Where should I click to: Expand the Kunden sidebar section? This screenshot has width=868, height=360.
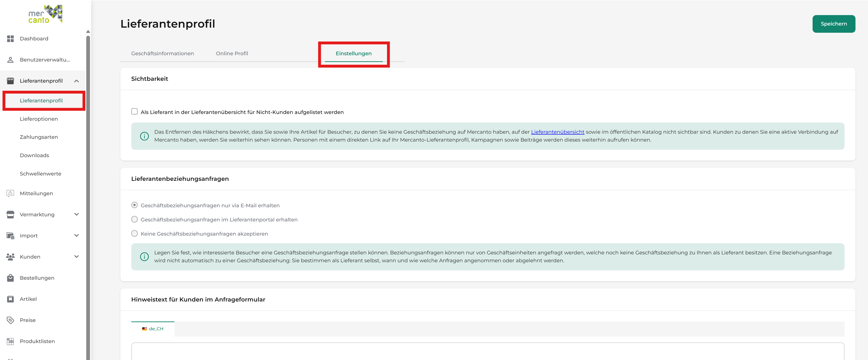pyautogui.click(x=77, y=256)
